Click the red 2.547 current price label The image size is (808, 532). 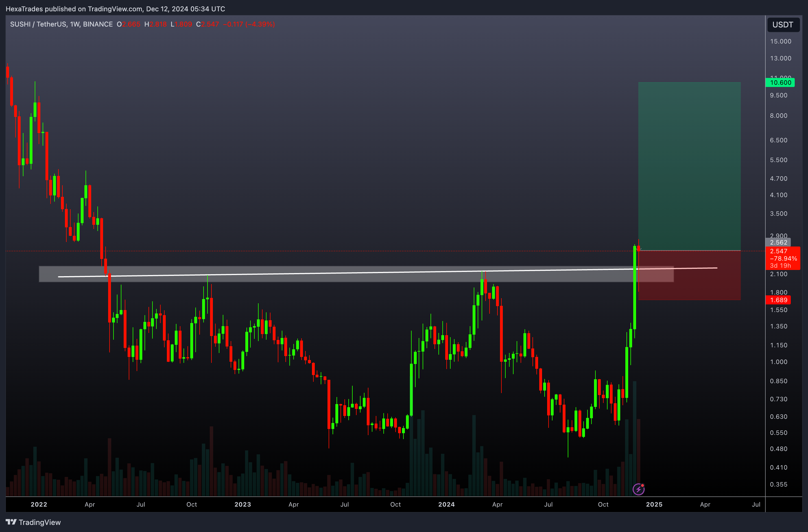[x=778, y=251]
